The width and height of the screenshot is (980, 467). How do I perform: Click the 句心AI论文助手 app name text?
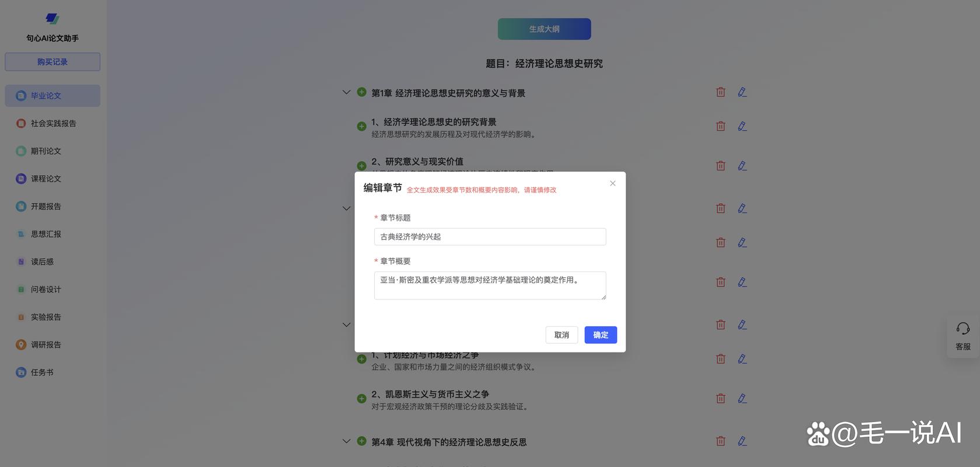[x=53, y=38]
